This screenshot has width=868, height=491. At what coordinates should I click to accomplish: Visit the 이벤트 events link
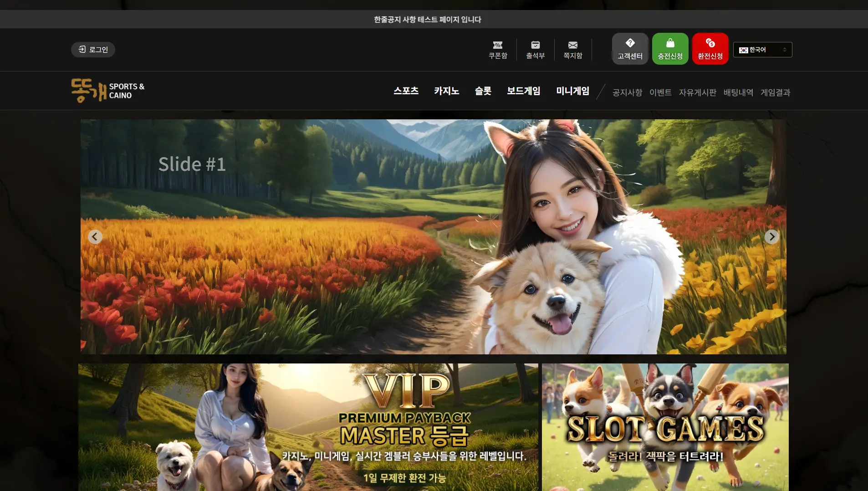(x=660, y=92)
